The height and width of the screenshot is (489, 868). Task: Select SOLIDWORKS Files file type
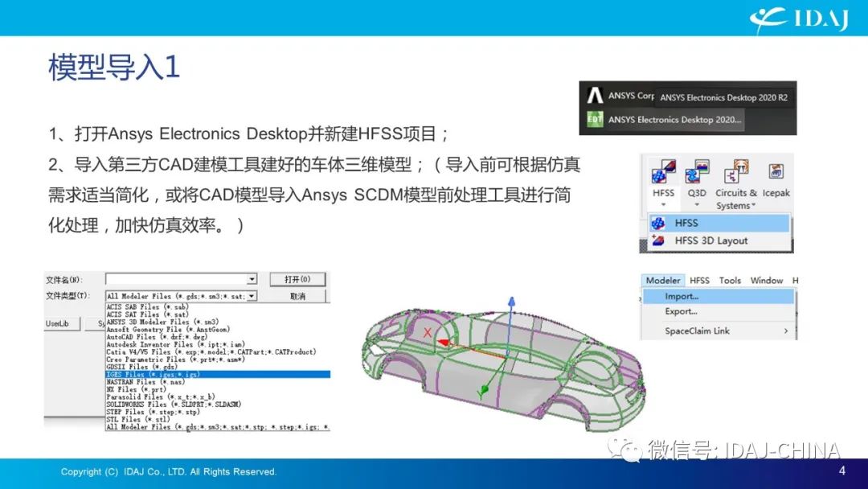(x=218, y=405)
